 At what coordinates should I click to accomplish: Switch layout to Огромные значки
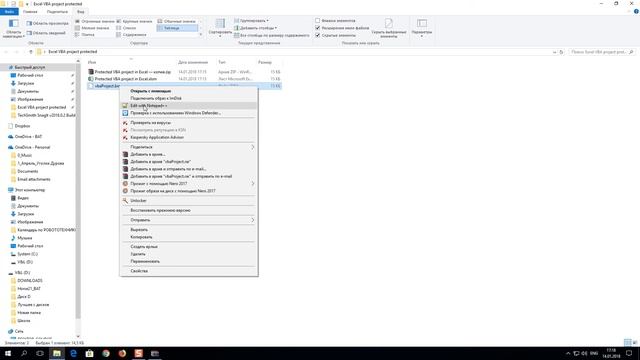[94, 21]
